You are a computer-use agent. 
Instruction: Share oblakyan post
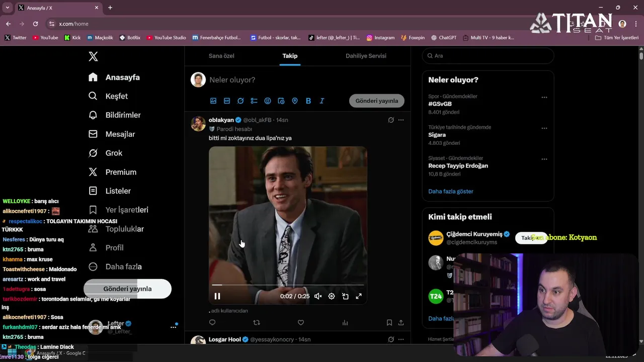tap(401, 323)
